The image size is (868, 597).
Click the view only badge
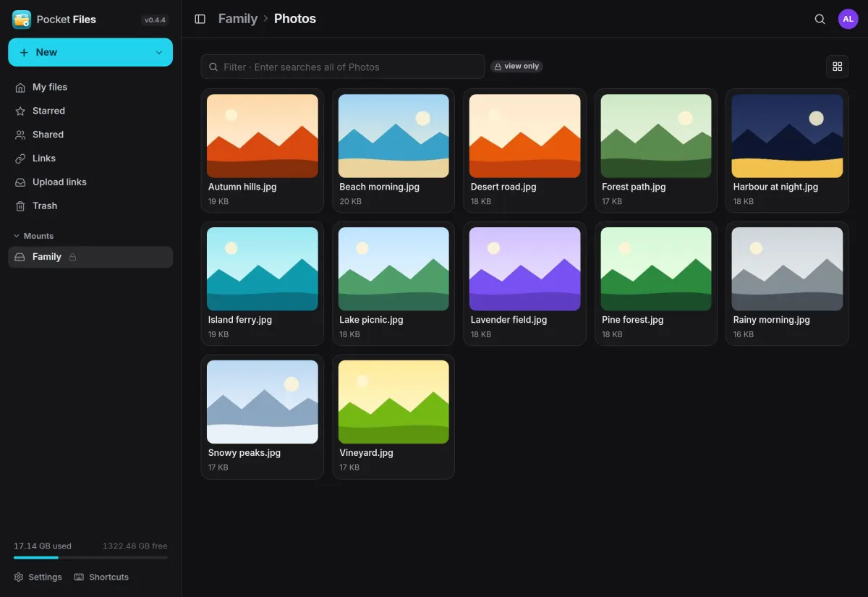516,67
